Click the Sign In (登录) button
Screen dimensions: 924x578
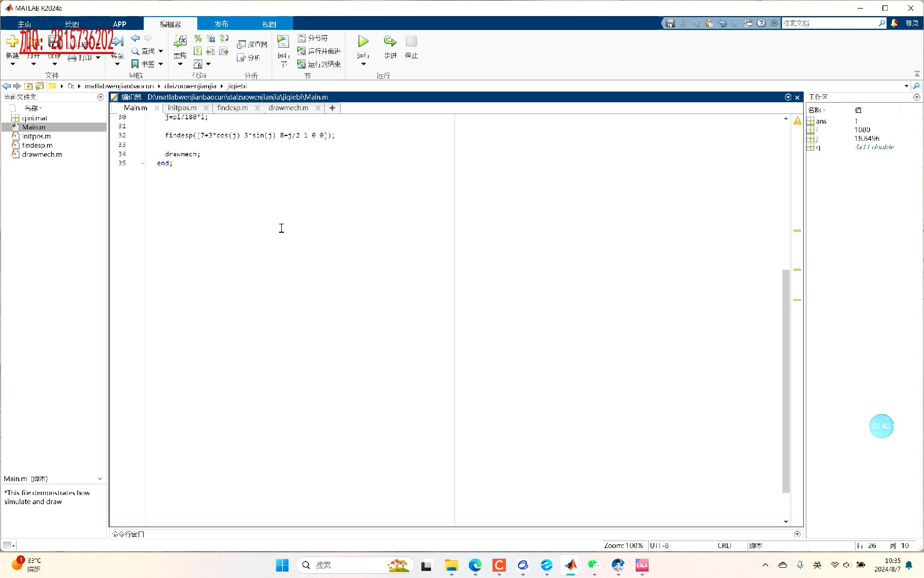(x=912, y=23)
